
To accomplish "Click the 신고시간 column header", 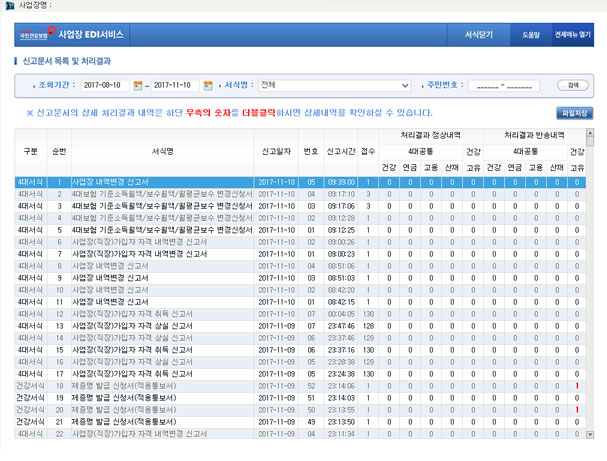I will point(341,152).
